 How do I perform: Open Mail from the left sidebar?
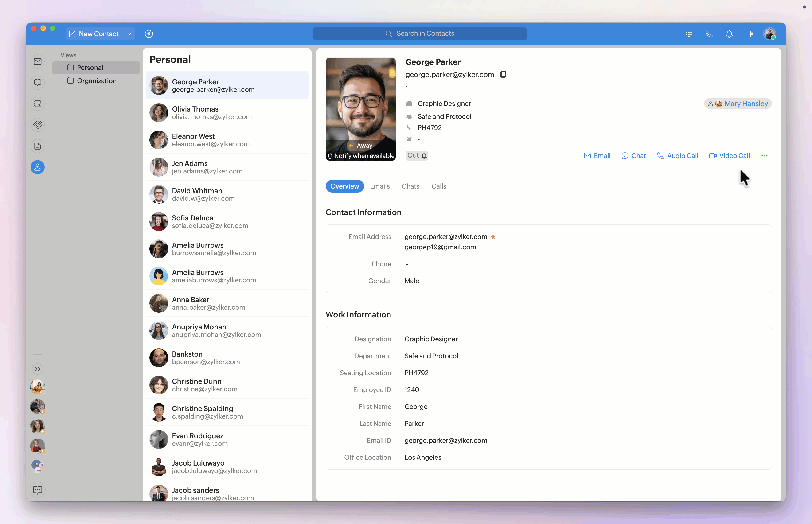tap(37, 62)
